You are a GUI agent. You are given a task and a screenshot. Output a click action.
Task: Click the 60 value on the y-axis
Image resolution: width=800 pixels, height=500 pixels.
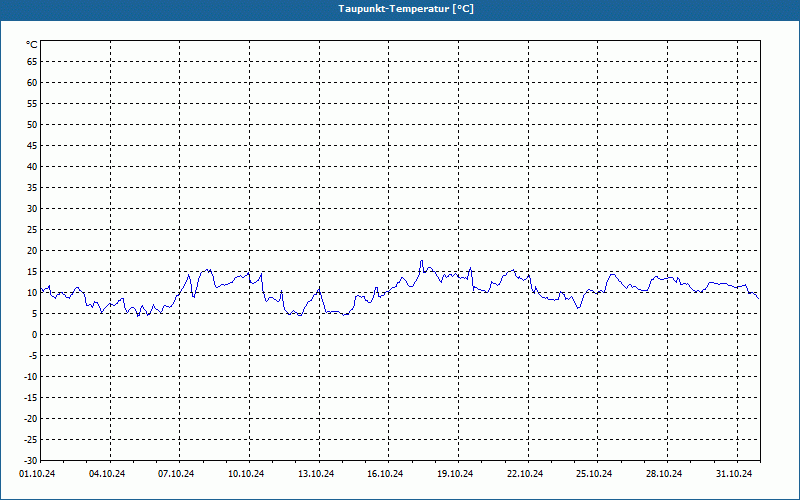coord(32,83)
